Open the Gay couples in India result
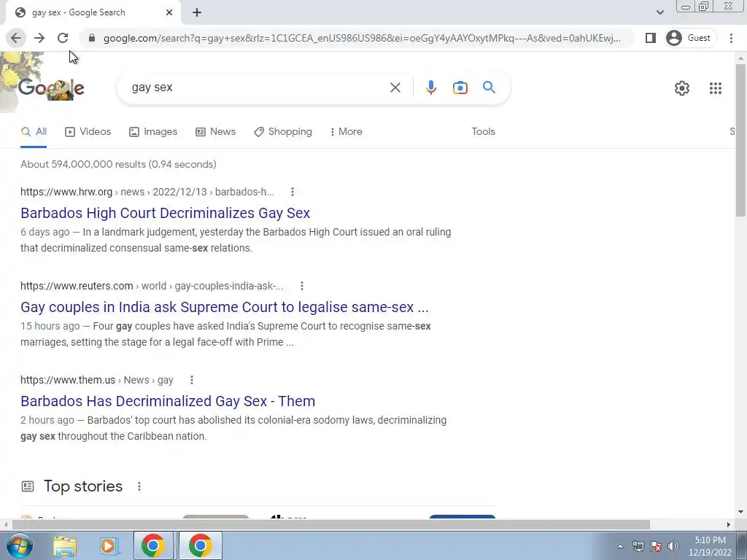747x560 pixels. (225, 307)
